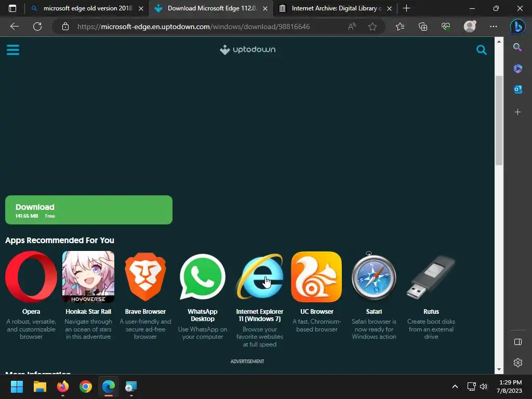The width and height of the screenshot is (532, 399).
Task: Click the browser Back arrow
Action: coord(14,26)
